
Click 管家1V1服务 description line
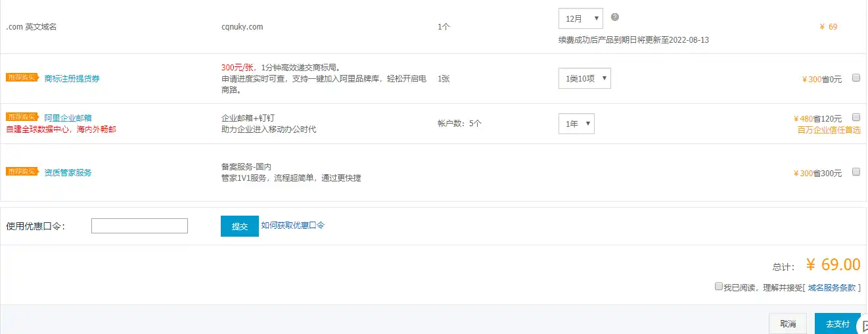[x=291, y=178]
